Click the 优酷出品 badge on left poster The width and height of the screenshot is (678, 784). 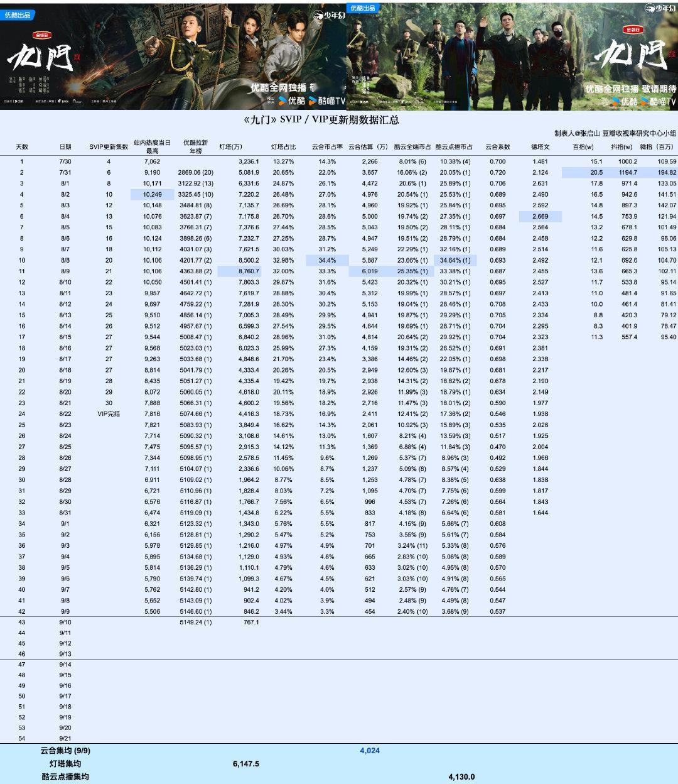pos(18,15)
